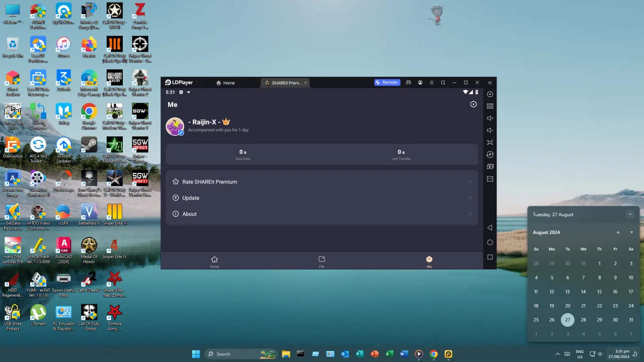644x362 pixels.
Task: Open Excel from taskbar
Action: 389,354
